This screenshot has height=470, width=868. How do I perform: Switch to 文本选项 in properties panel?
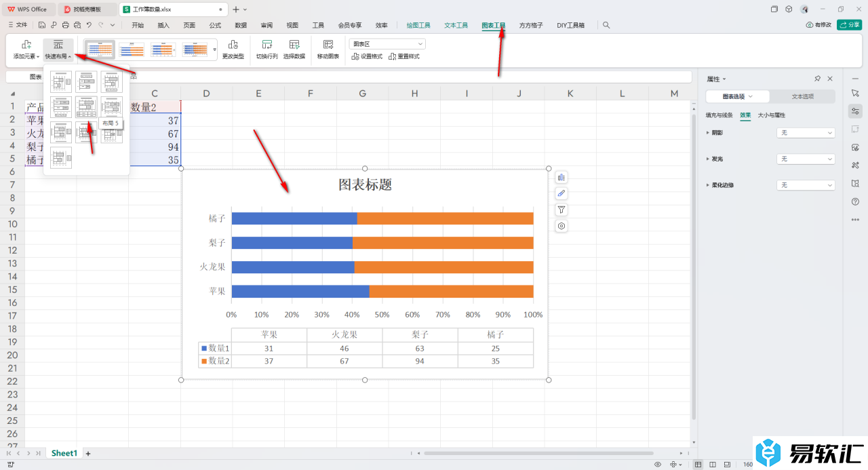[803, 96]
